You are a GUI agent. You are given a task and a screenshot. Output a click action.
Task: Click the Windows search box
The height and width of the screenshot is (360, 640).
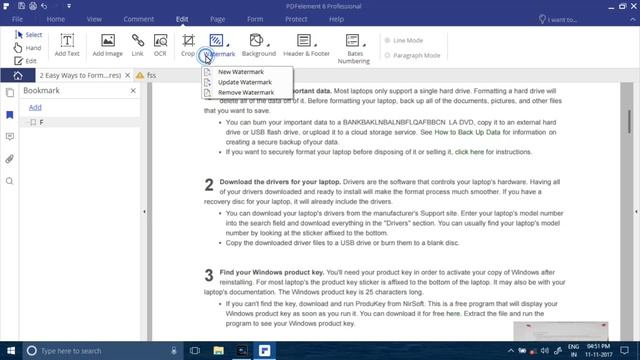[x=101, y=351]
